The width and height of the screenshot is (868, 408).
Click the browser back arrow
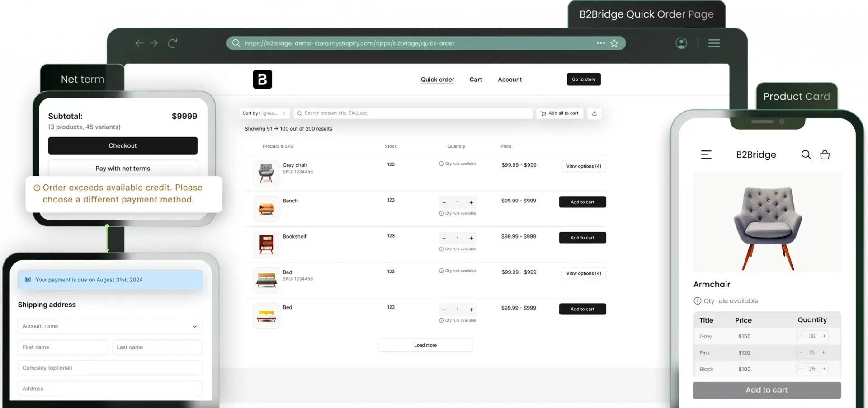(139, 43)
